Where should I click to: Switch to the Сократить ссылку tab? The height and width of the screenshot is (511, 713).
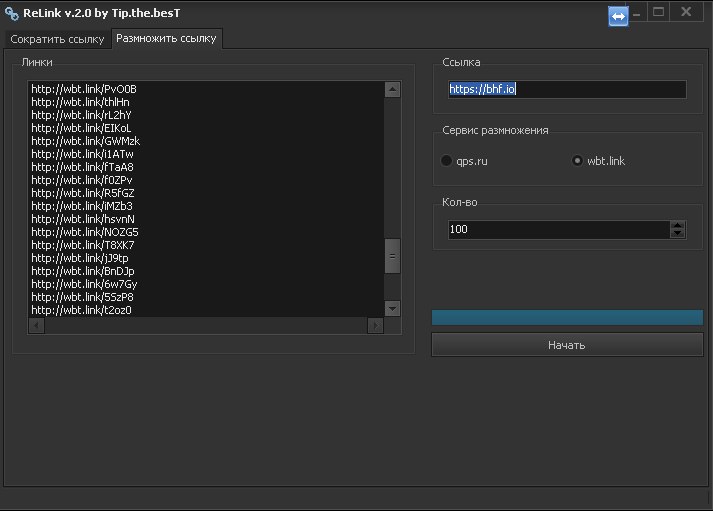click(x=57, y=39)
